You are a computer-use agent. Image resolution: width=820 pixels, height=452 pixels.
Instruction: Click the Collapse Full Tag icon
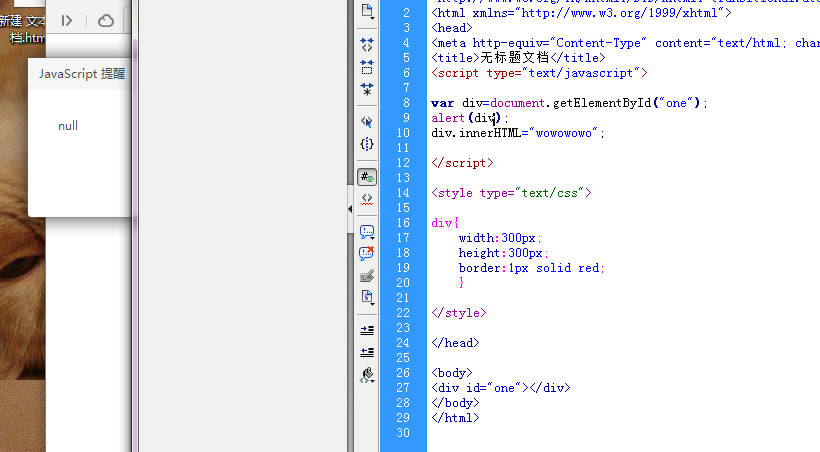tap(367, 45)
